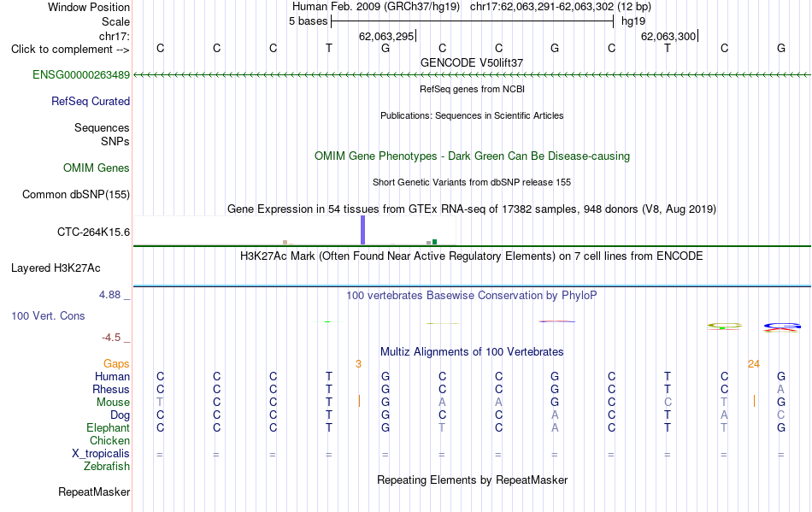Click the orange Gaps row label

coord(116,364)
